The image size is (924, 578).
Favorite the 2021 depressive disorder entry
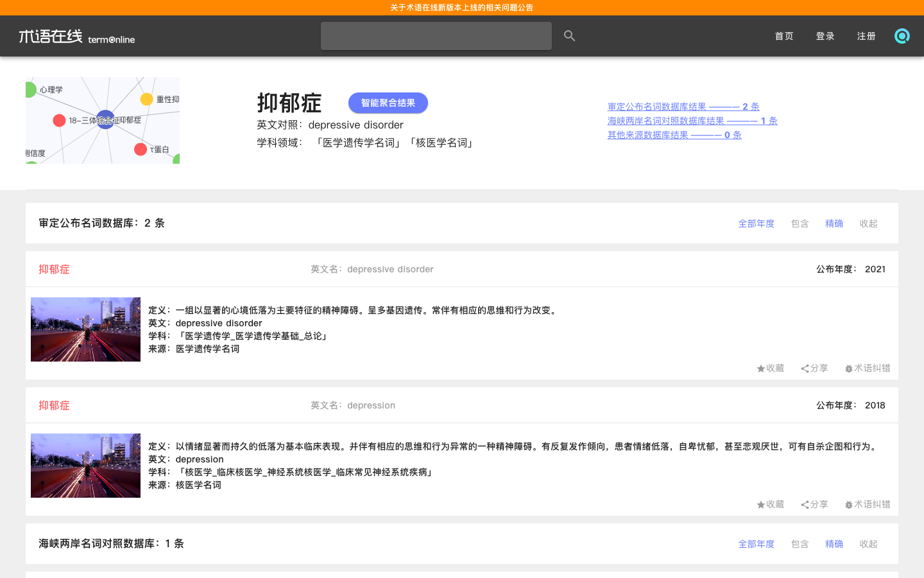(x=770, y=368)
